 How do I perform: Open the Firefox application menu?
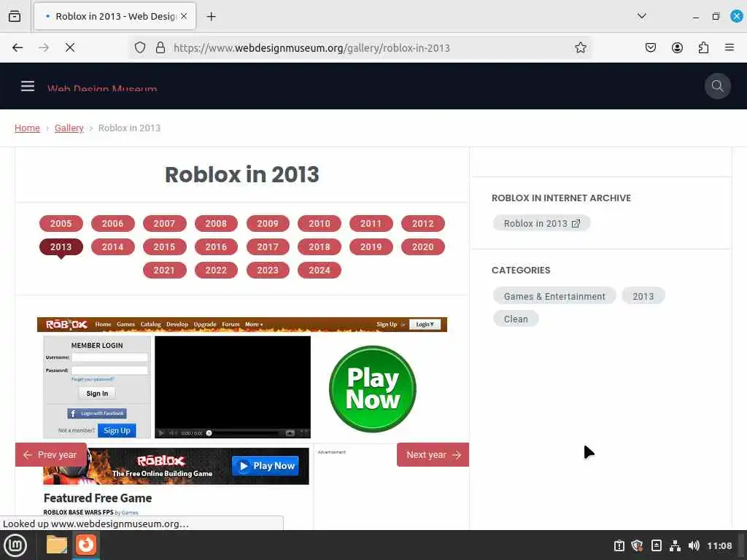729,47
